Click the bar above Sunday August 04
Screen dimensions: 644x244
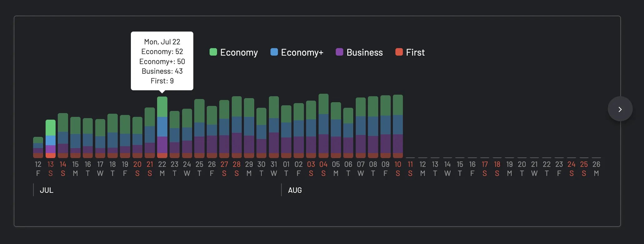(x=323, y=126)
